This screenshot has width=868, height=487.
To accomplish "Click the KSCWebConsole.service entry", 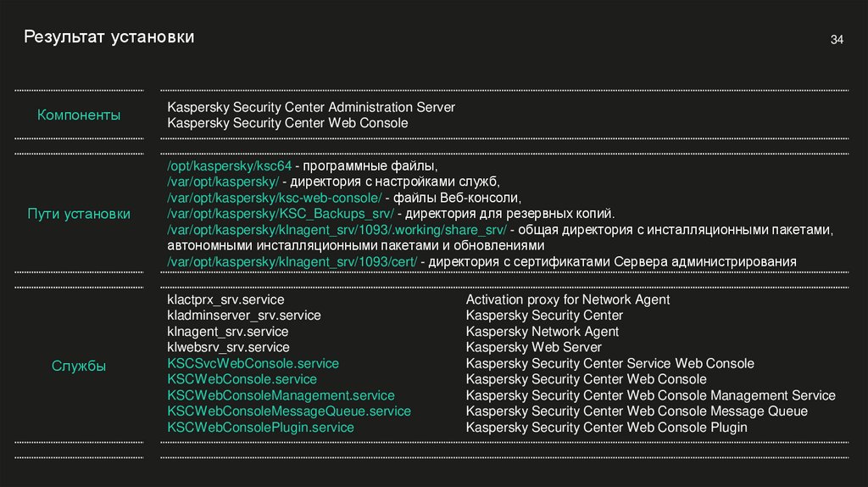I will [242, 379].
